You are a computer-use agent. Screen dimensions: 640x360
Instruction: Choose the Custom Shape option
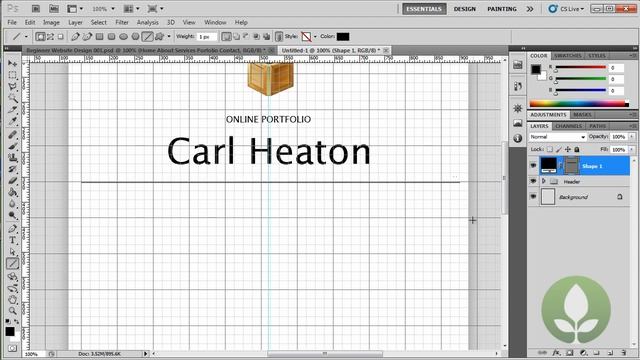[x=159, y=37]
